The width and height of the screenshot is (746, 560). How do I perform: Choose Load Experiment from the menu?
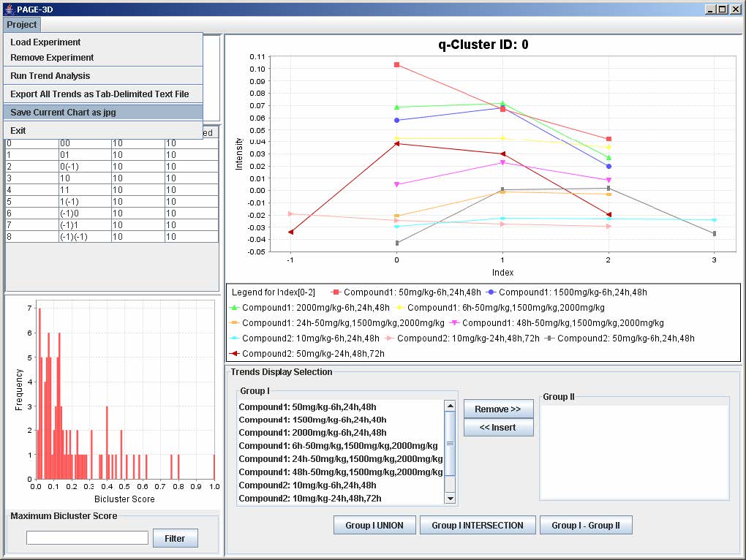[x=45, y=42]
